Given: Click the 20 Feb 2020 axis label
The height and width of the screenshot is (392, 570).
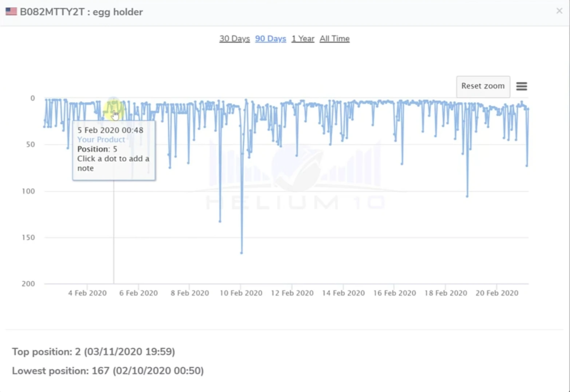Looking at the screenshot, I should [x=497, y=293].
